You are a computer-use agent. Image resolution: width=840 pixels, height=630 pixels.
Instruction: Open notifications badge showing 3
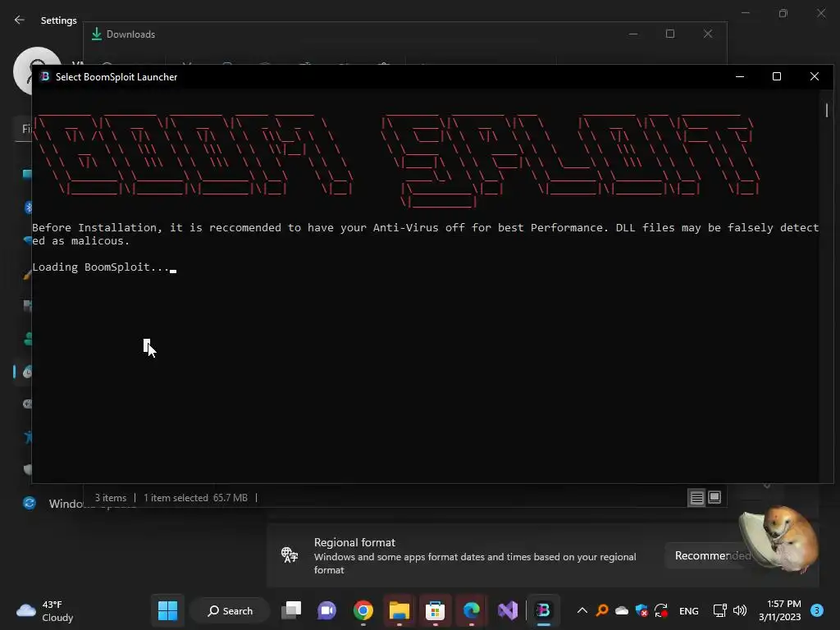(x=817, y=610)
